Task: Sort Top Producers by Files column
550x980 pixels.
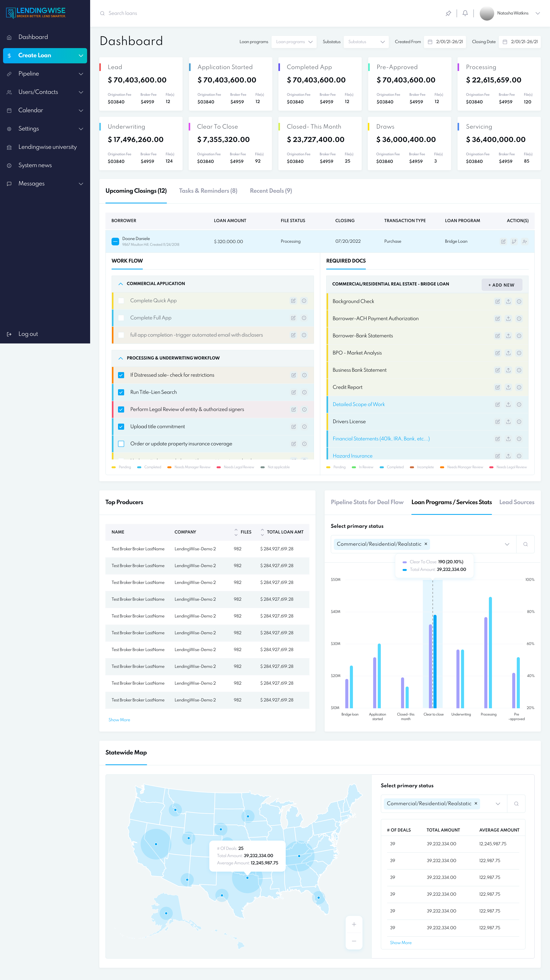Action: coord(236,532)
